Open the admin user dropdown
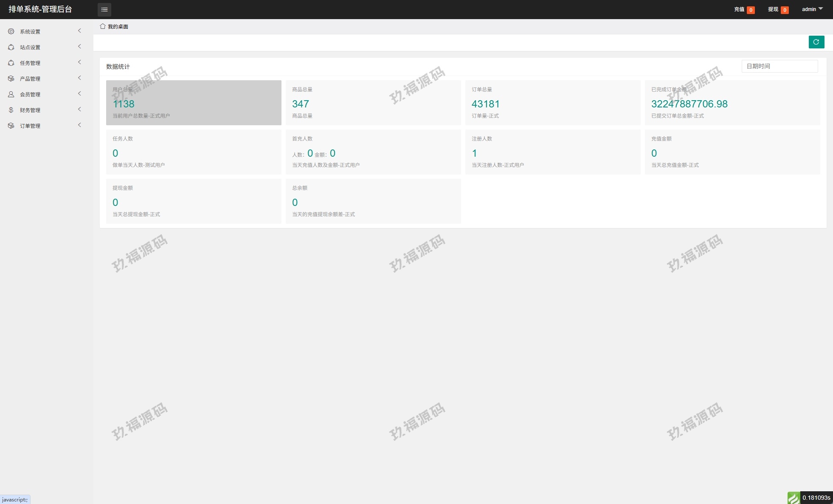 click(812, 9)
